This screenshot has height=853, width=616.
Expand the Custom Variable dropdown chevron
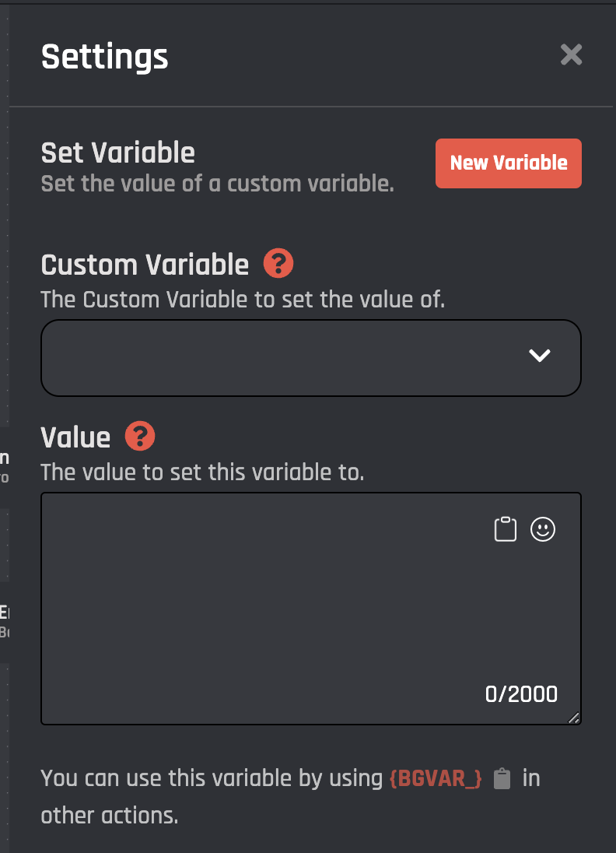[540, 356]
